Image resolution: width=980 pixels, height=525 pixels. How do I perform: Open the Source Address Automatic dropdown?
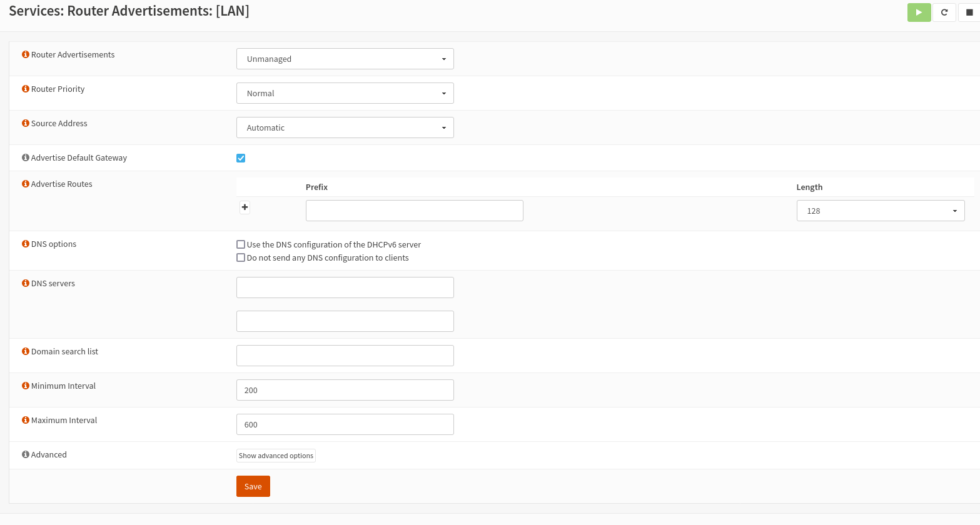[x=345, y=127]
